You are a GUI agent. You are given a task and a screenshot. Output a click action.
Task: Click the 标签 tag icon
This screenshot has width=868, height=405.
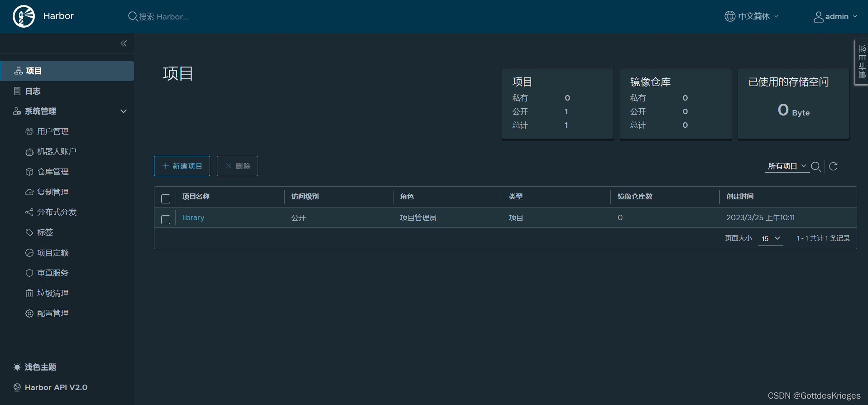29,232
